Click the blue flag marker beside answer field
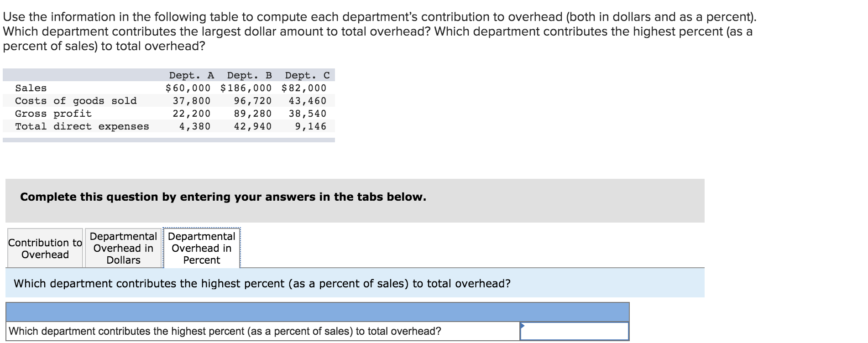The height and width of the screenshot is (343, 868). click(523, 326)
